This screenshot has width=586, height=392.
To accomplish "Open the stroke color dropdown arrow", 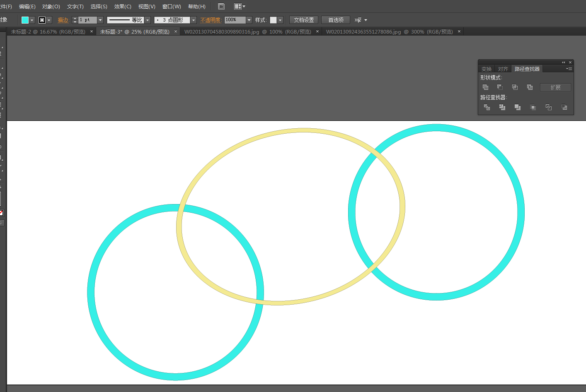I will (x=49, y=20).
